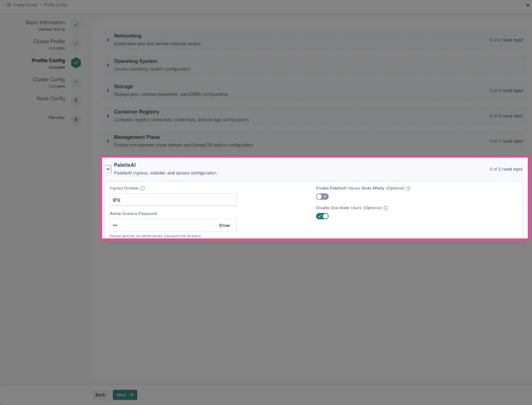Click the breadcrumb cluster icon at top

(x=9, y=5)
